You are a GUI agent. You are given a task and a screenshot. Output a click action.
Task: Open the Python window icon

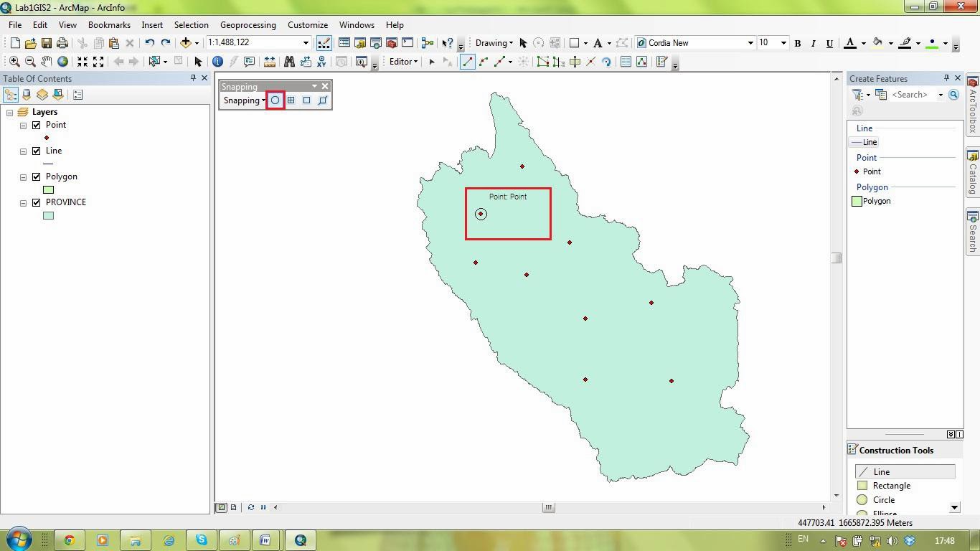[x=407, y=43]
